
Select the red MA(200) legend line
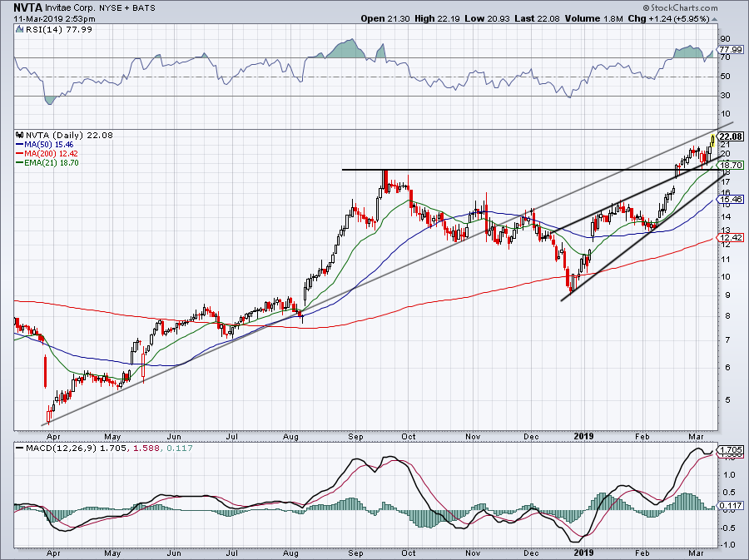(x=20, y=154)
